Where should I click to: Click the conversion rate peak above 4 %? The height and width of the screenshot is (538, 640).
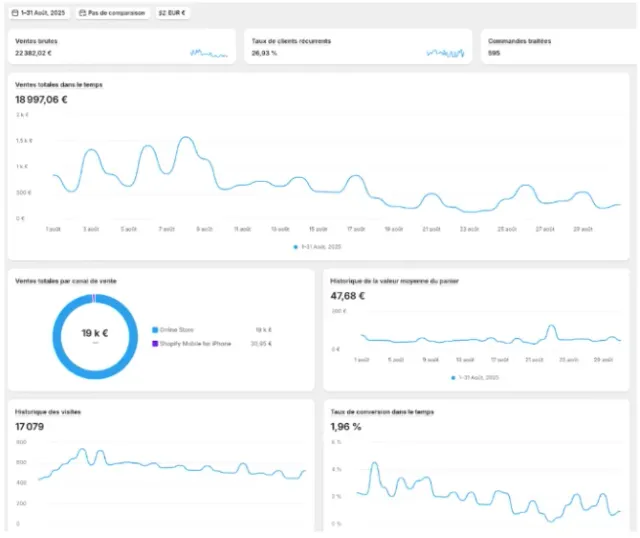click(x=374, y=463)
